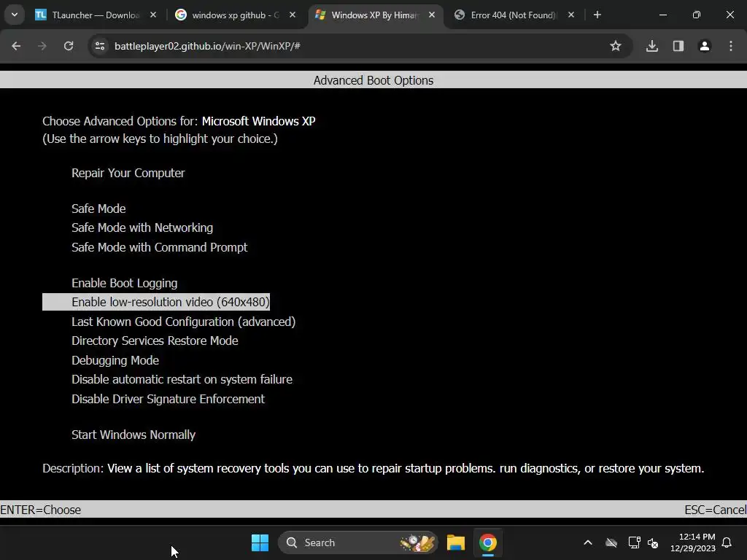Select Enable Boot Logging
The image size is (747, 560).
click(x=124, y=283)
